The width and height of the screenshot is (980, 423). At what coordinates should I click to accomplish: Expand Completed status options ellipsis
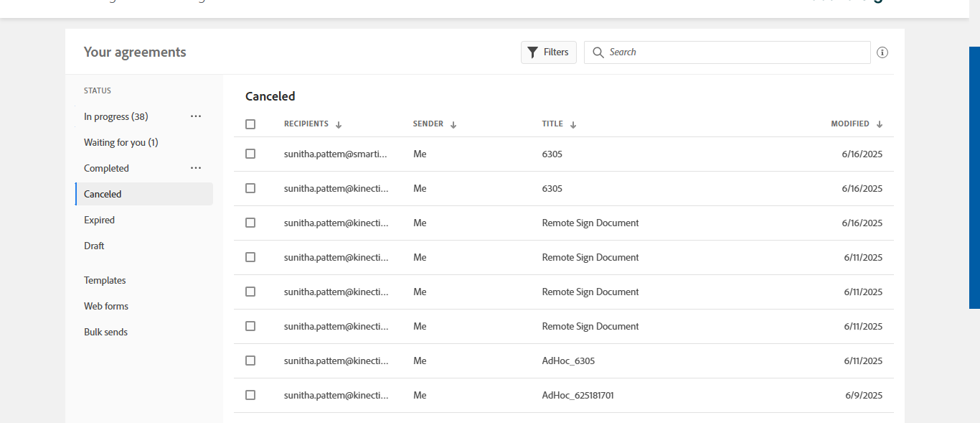(196, 168)
